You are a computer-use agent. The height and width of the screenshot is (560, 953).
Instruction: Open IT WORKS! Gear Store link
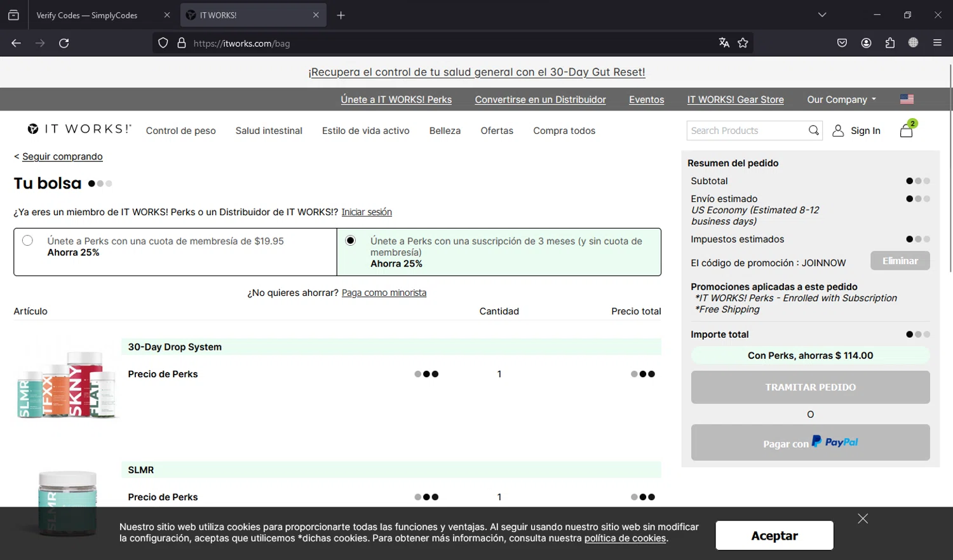736,100
